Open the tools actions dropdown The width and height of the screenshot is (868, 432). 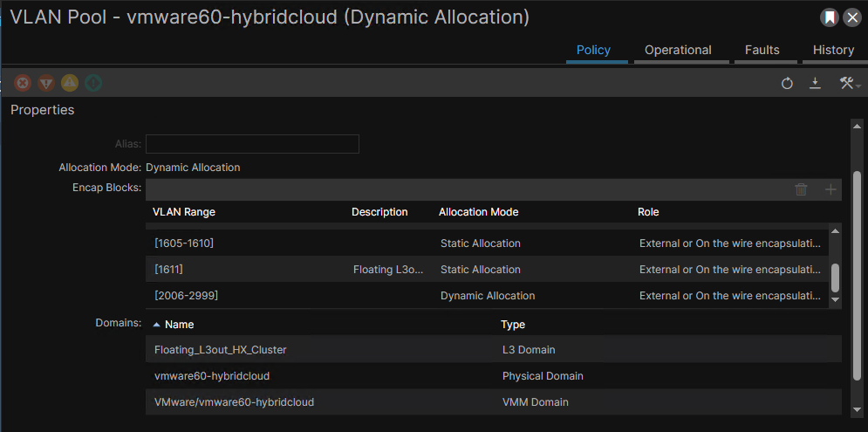pos(849,84)
